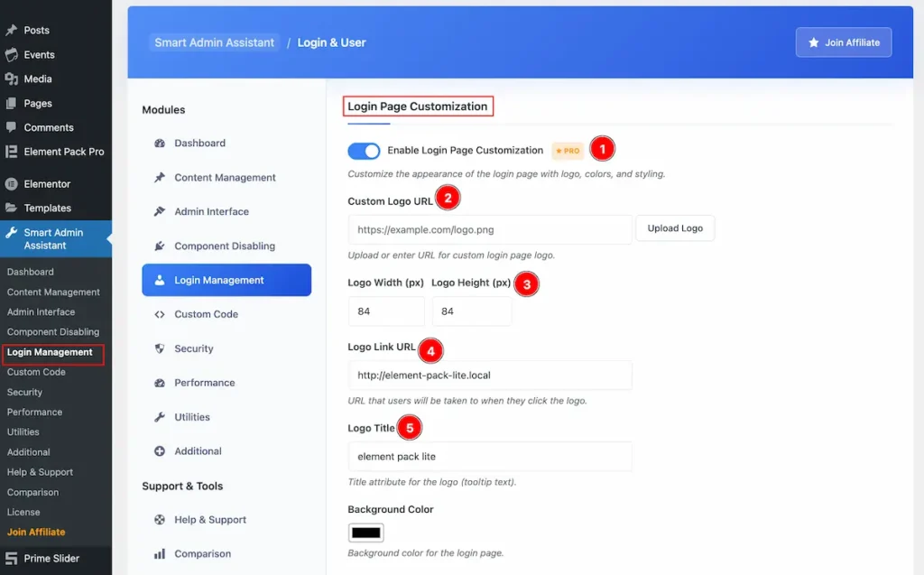The image size is (924, 575).
Task: Select Dashboard submenu under Smart Admin Assistant
Action: (x=30, y=272)
